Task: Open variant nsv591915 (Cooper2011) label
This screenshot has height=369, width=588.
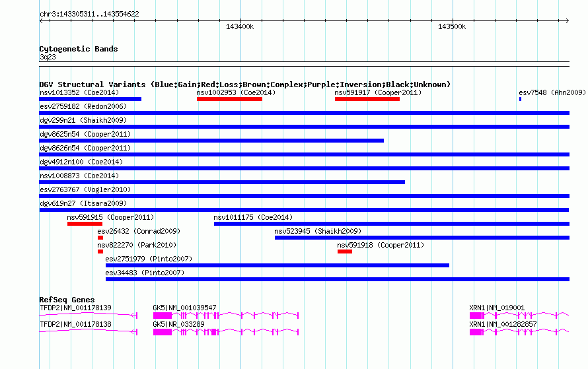Action: pyautogui.click(x=110, y=217)
